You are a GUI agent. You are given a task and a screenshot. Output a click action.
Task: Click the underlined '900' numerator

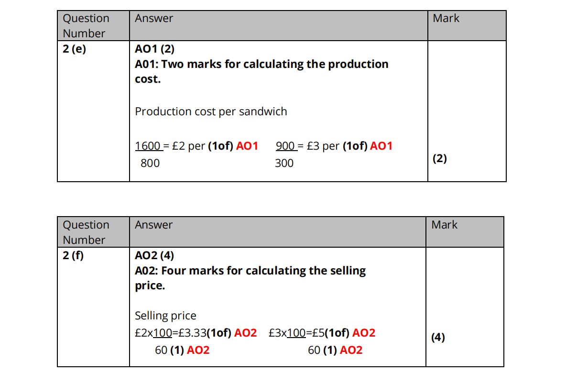click(285, 146)
